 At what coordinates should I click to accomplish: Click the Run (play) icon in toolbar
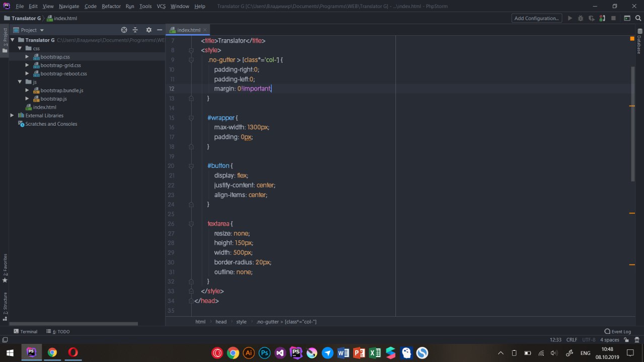570,18
